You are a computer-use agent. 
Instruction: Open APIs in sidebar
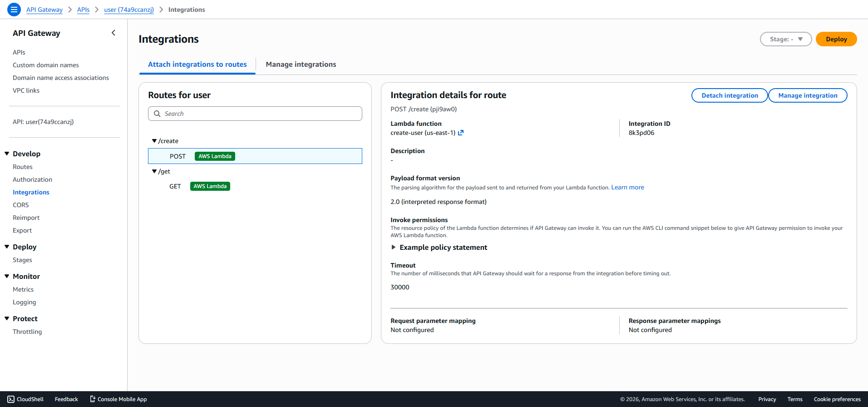(x=19, y=52)
